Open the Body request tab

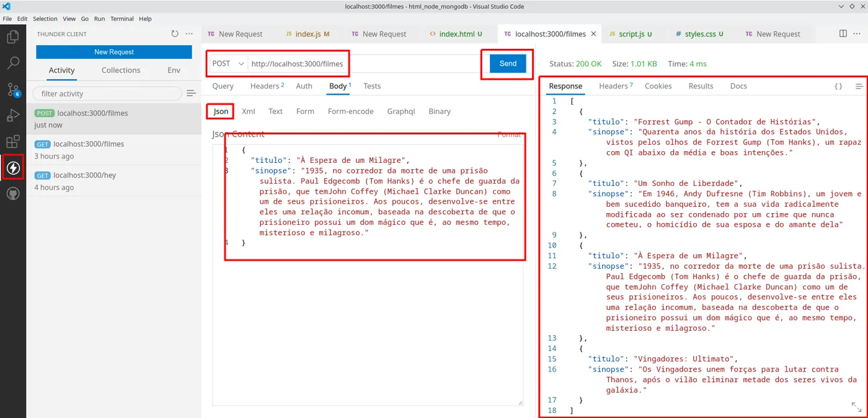[339, 86]
